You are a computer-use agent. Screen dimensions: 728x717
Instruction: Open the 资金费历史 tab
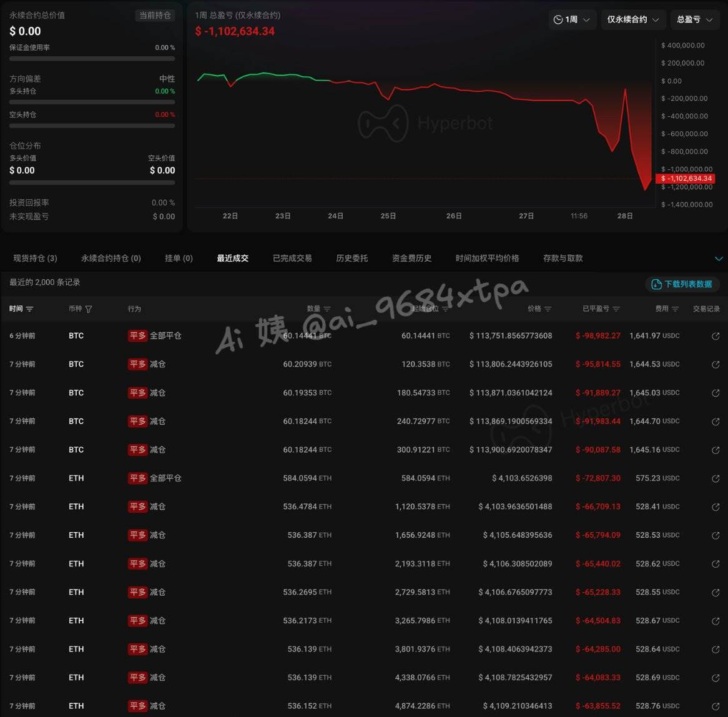(x=411, y=259)
